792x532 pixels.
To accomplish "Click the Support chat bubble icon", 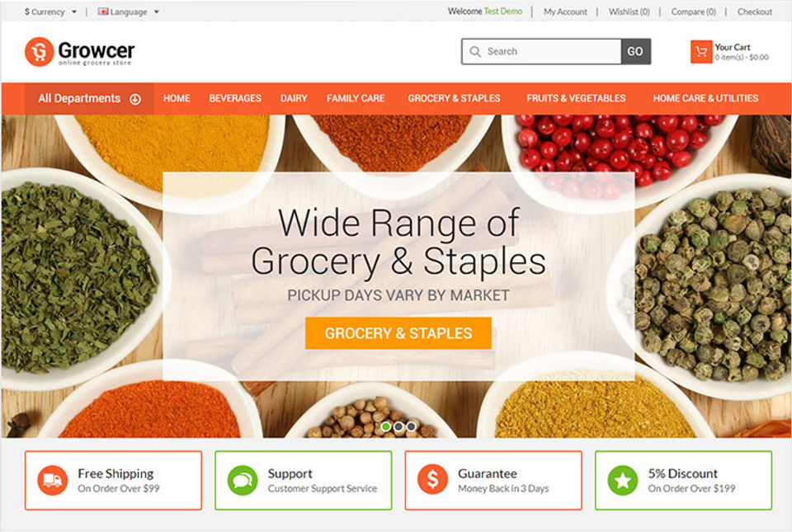I will click(243, 480).
